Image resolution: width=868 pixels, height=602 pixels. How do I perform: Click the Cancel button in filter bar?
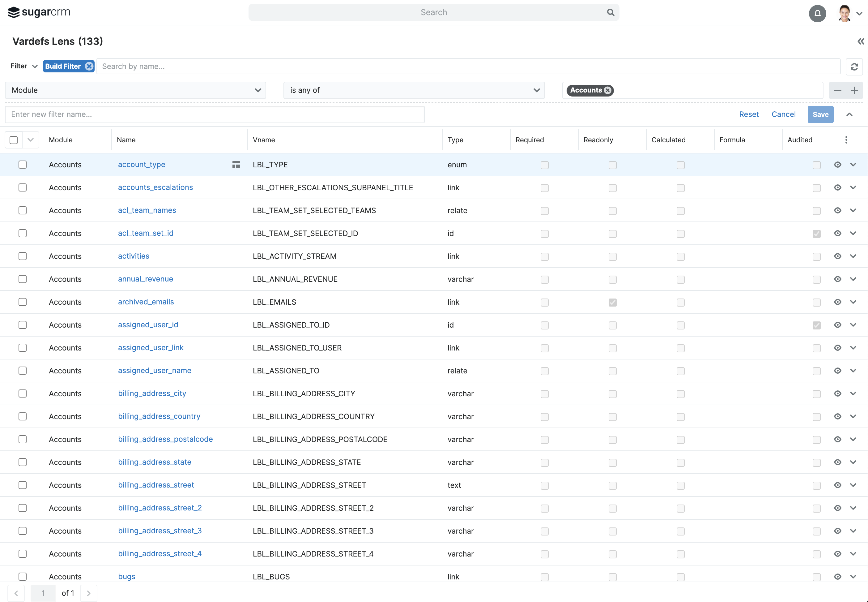pyautogui.click(x=784, y=114)
